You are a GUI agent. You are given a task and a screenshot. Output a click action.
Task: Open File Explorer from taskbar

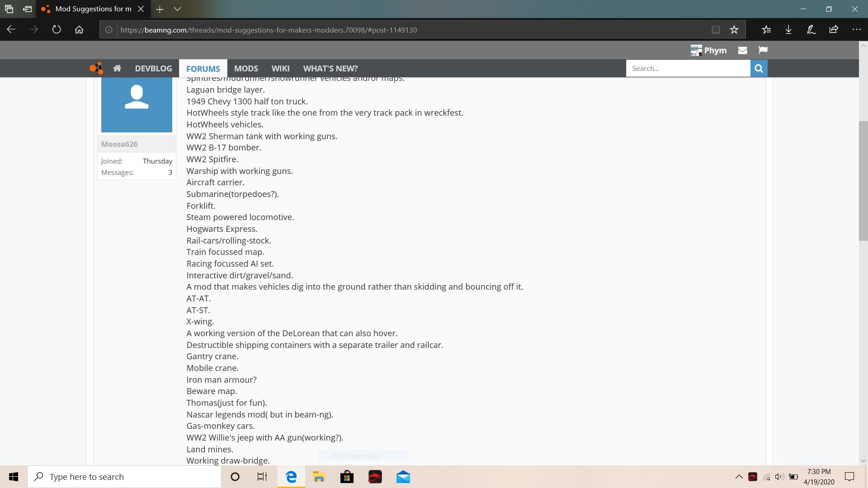pyautogui.click(x=319, y=477)
